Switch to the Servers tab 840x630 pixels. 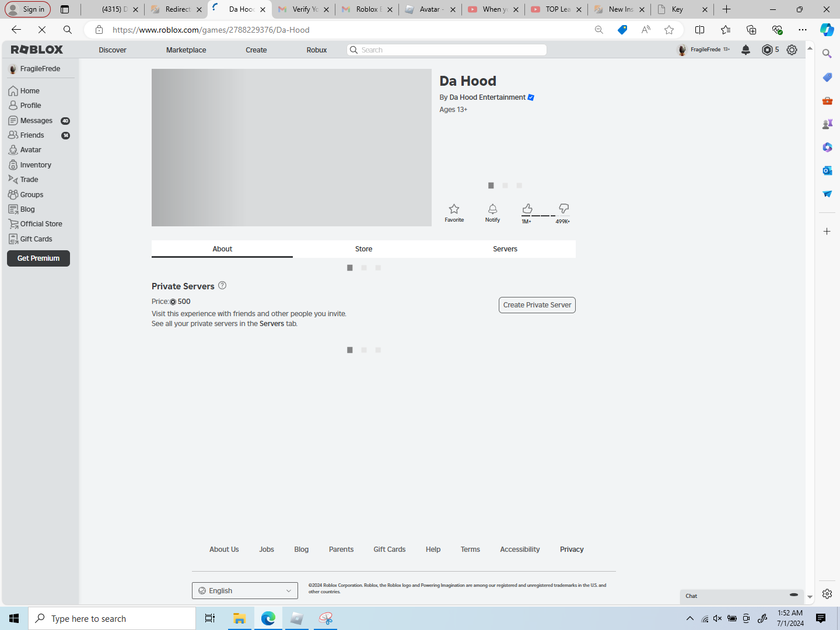(x=505, y=249)
